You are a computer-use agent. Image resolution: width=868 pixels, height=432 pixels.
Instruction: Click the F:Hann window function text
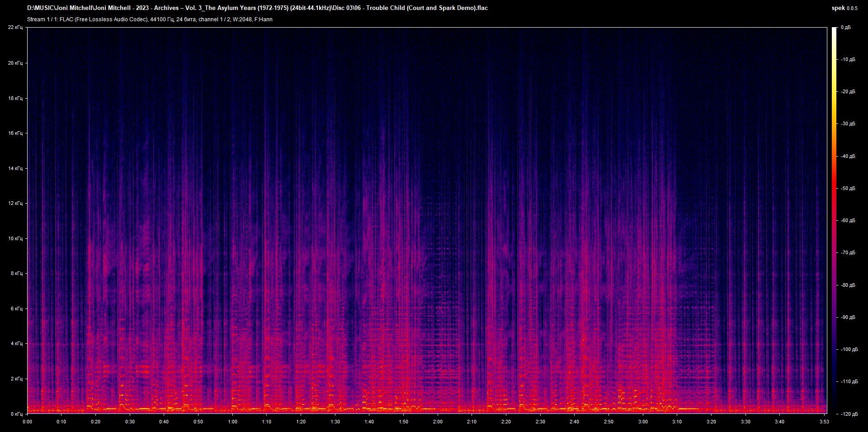click(264, 19)
